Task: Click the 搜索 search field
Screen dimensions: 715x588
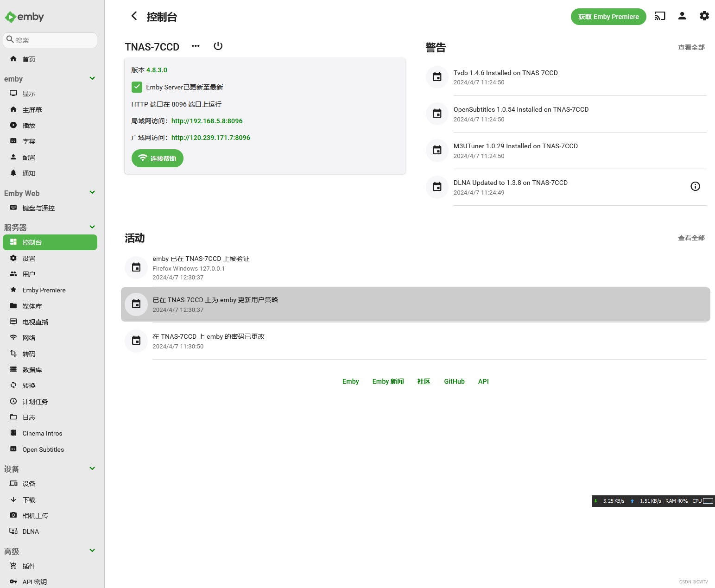Action: [x=50, y=40]
